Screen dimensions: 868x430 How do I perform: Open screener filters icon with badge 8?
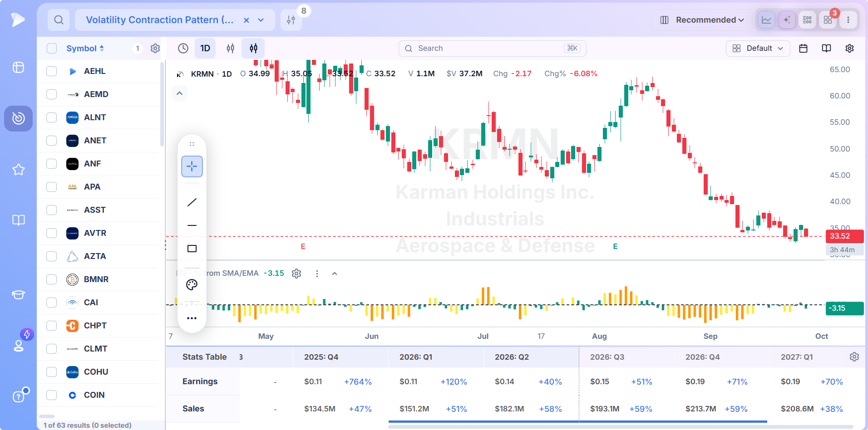click(x=291, y=20)
